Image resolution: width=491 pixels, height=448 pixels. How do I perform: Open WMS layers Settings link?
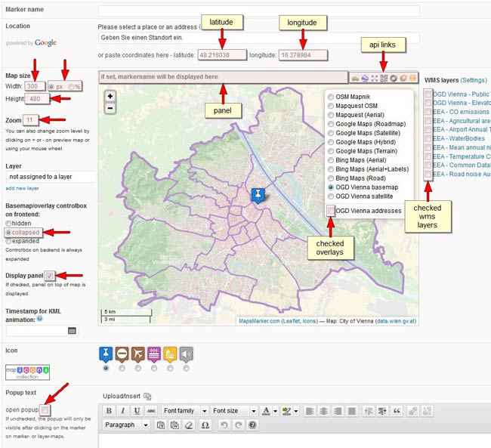point(474,79)
